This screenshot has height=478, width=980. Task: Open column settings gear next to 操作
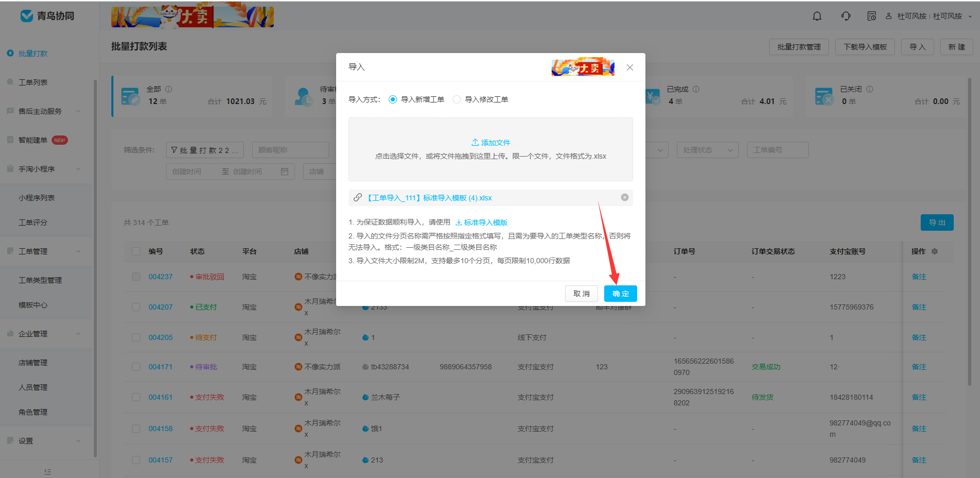[935, 251]
